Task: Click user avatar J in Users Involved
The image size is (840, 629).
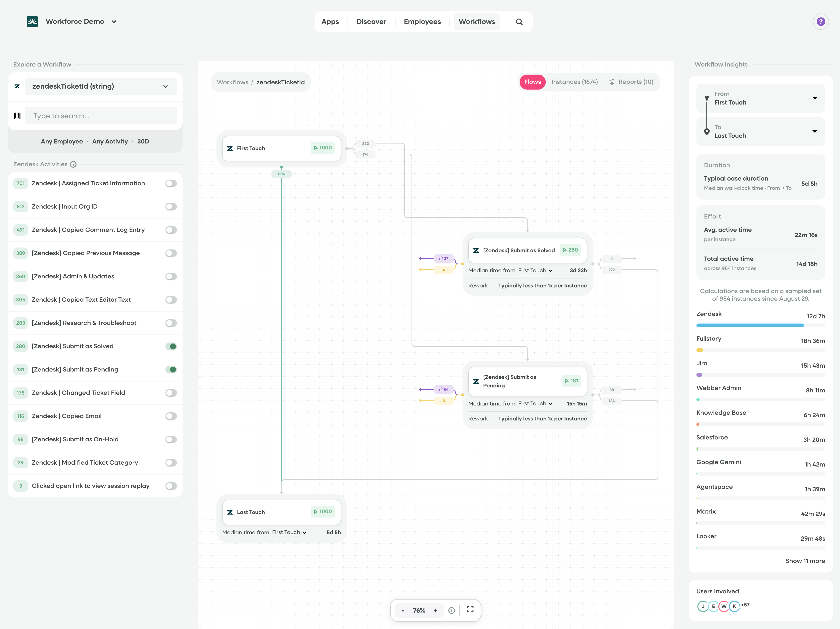Action: point(703,606)
